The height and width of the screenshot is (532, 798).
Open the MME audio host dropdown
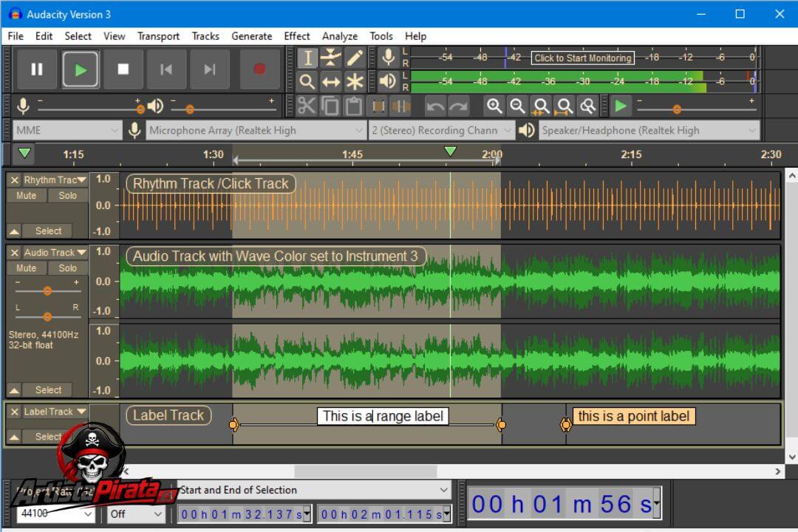(x=67, y=130)
